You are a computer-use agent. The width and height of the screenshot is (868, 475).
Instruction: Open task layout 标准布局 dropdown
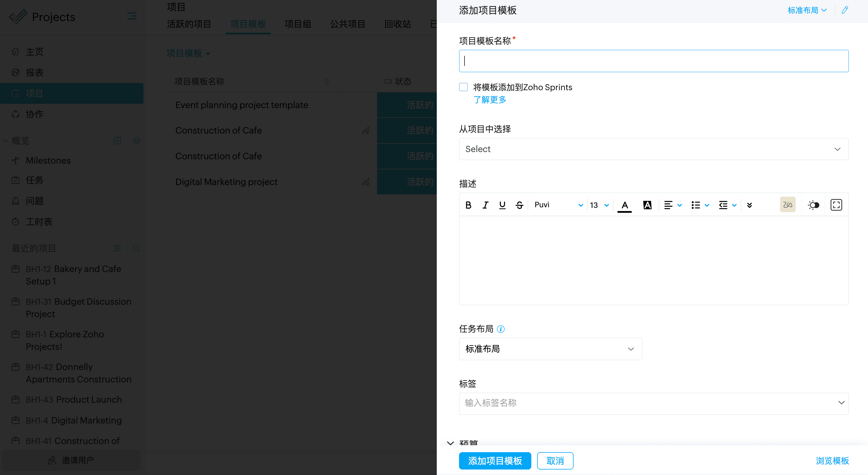tap(550, 349)
